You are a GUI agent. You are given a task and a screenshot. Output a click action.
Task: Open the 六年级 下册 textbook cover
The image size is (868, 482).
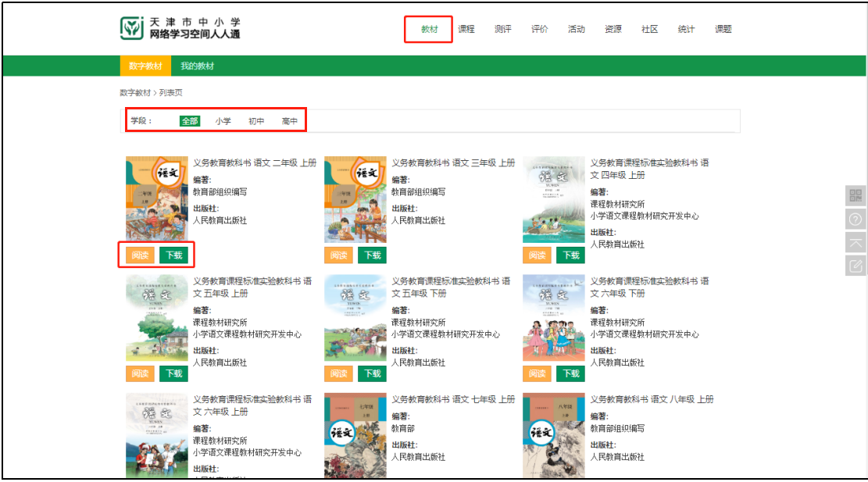(x=554, y=318)
